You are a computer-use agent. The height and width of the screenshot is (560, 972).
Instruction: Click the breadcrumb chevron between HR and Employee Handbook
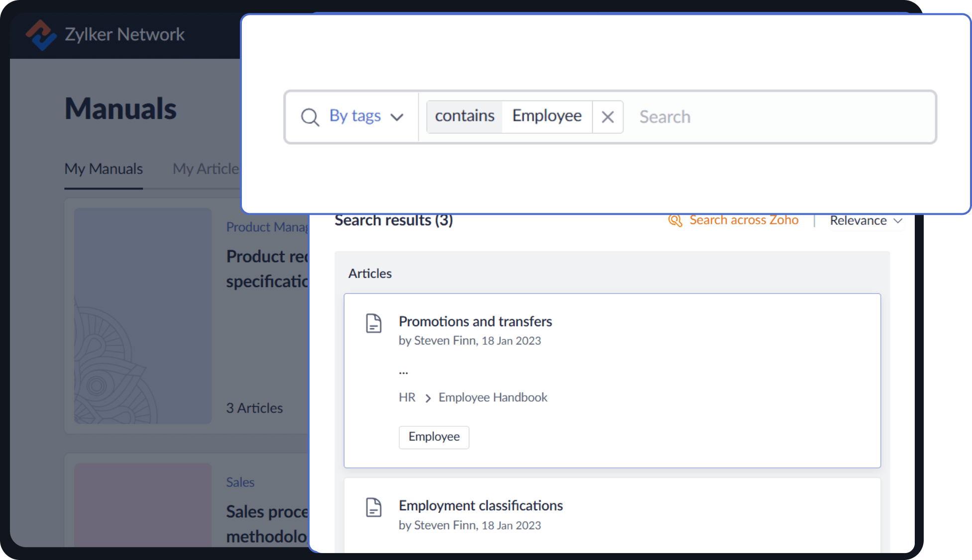tap(427, 398)
